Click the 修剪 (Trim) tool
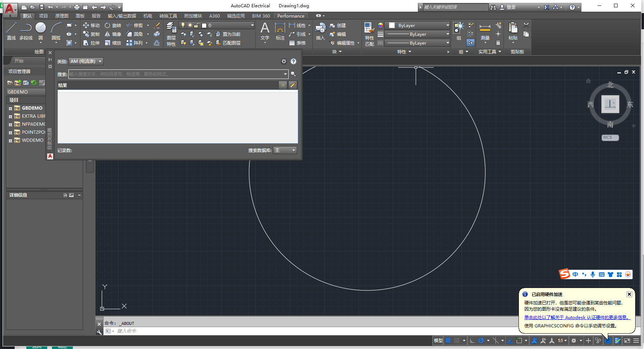 click(134, 25)
